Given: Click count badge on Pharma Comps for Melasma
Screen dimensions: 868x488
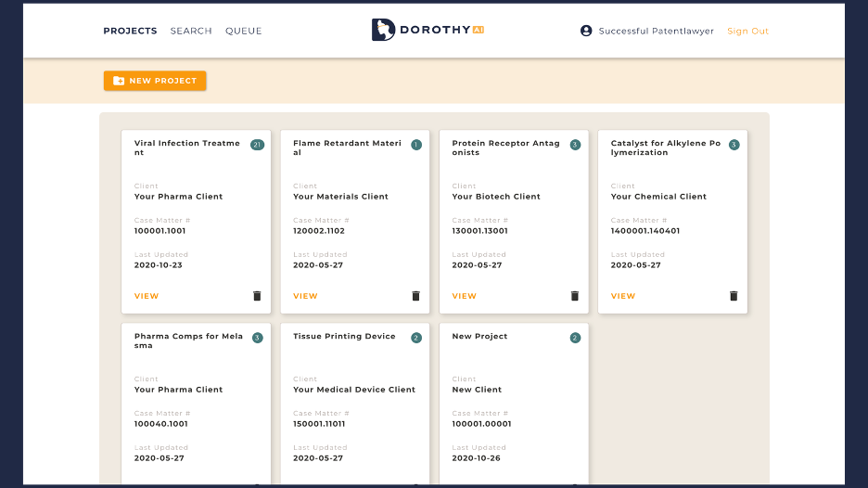Looking at the screenshot, I should [x=257, y=338].
